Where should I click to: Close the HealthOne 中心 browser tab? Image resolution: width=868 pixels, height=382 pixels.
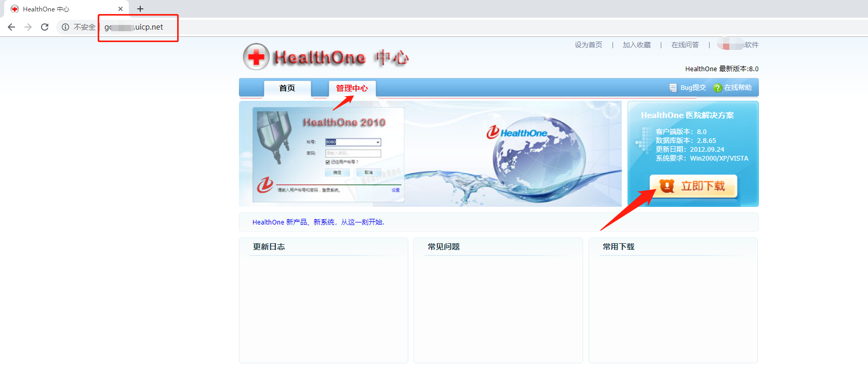121,9
